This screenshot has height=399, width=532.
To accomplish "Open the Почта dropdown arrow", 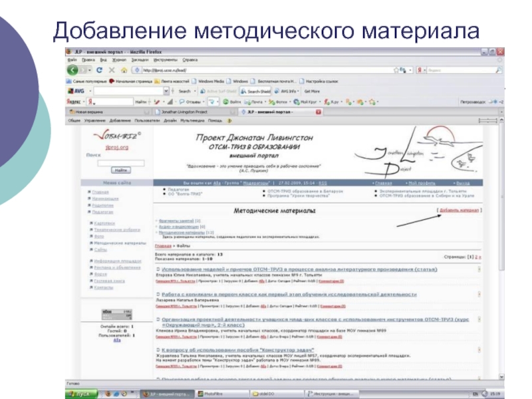I will 265,102.
